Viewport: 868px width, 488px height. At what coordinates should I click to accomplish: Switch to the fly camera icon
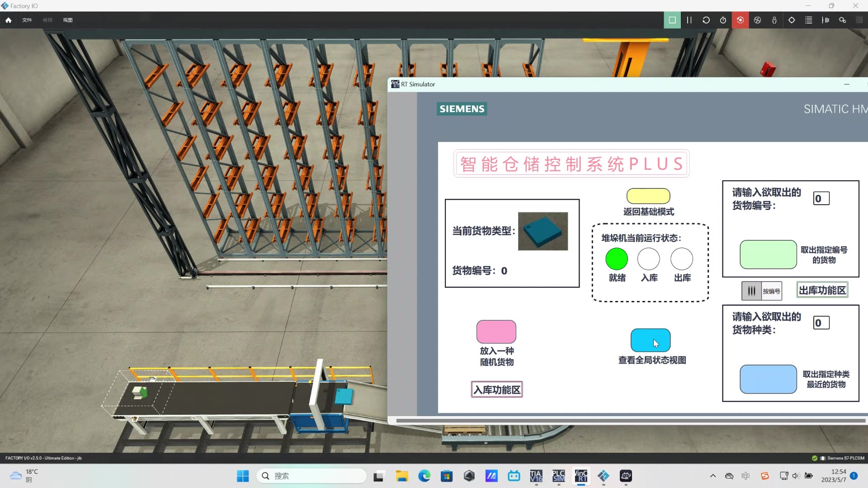point(757,20)
